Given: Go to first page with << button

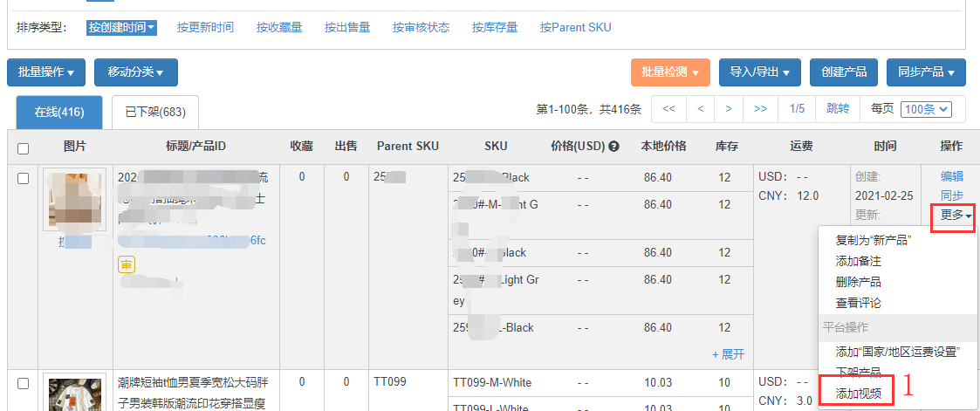Looking at the screenshot, I should [668, 109].
